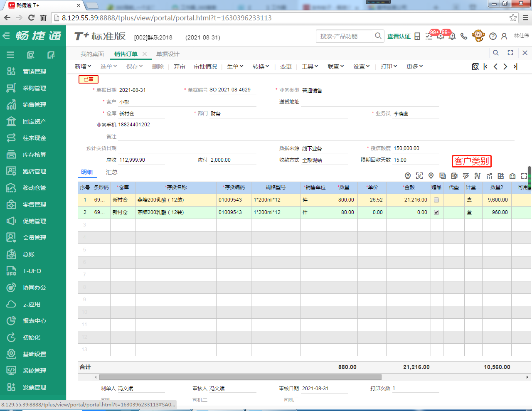Click cell 蒸塘200乳酸(12装) in row 1

175,200
